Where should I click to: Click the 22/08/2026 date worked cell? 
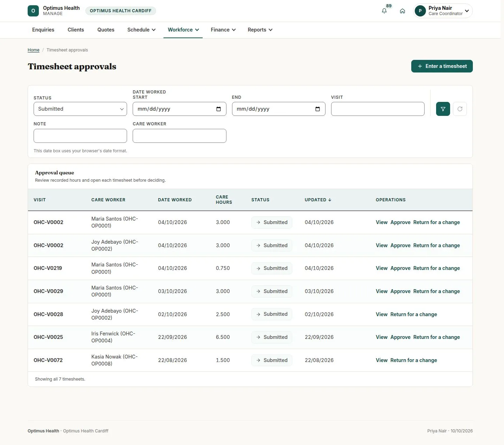pos(173,360)
